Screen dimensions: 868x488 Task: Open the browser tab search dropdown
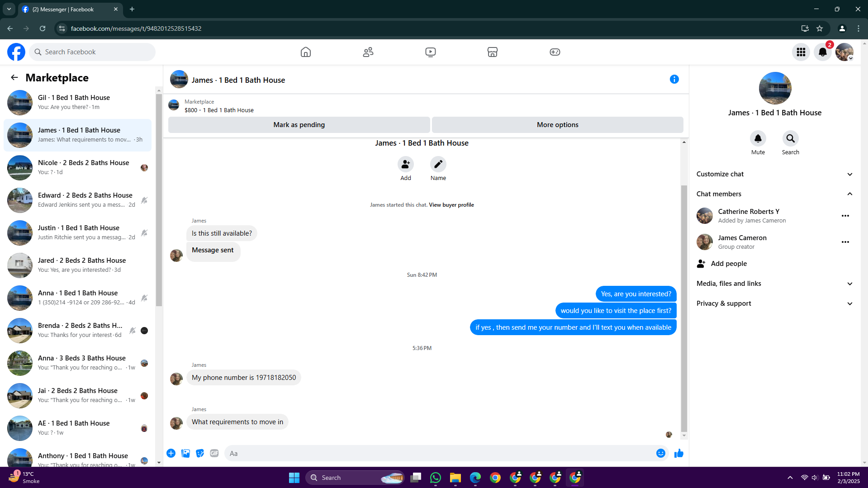tap(9, 9)
